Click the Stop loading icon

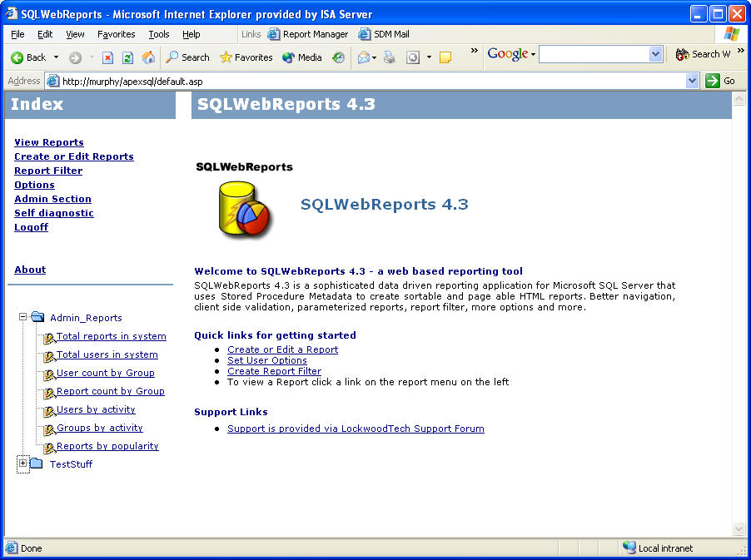click(107, 58)
